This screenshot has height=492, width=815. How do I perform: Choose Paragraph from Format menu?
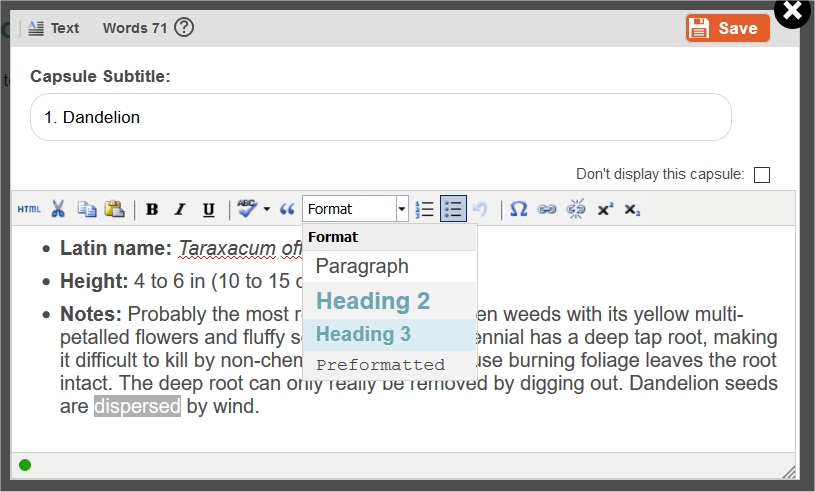tap(389, 266)
